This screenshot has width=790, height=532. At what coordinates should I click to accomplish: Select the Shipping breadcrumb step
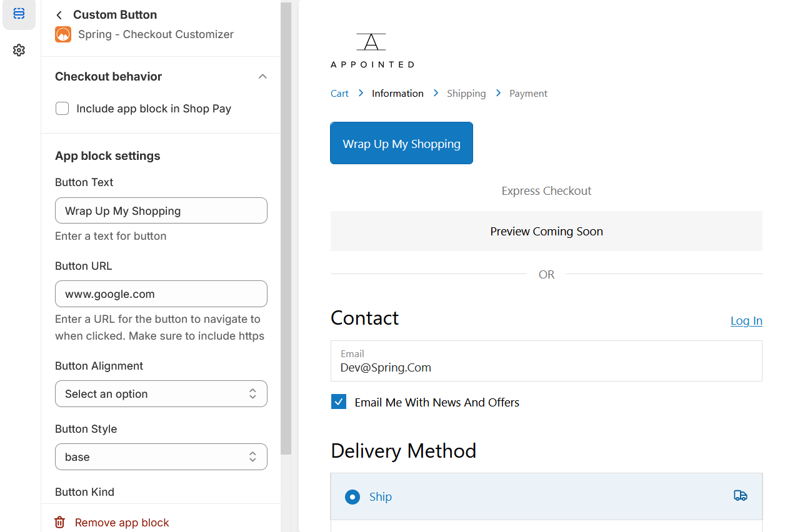pos(466,93)
